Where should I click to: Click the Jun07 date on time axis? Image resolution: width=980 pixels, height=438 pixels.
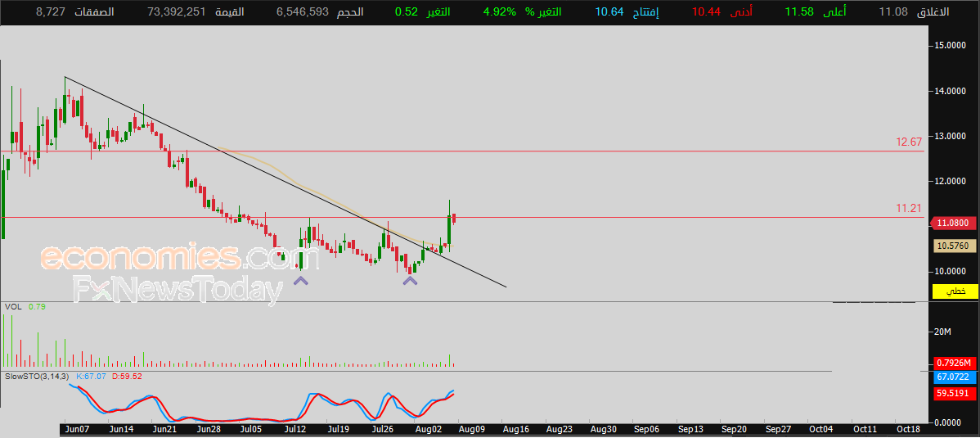(x=78, y=429)
